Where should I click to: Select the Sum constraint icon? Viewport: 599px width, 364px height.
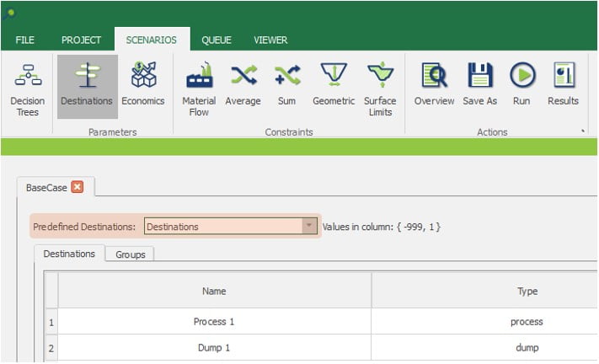286,86
